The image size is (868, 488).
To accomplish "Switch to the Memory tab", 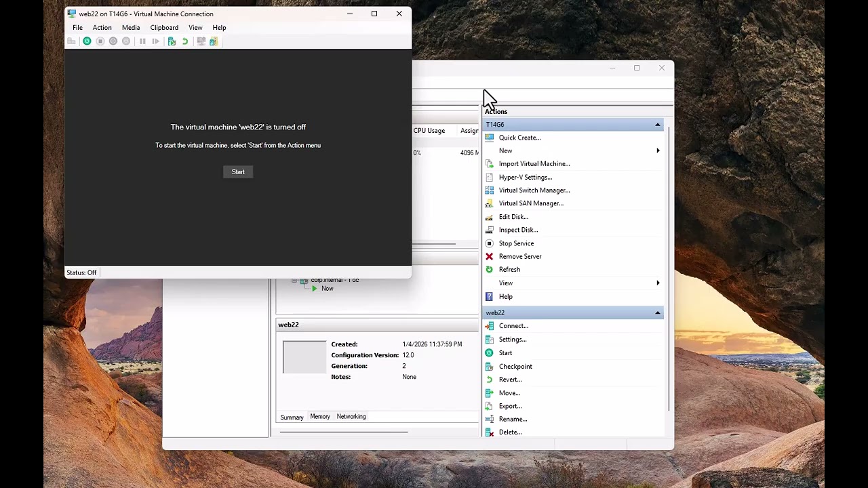I will coord(320,417).
